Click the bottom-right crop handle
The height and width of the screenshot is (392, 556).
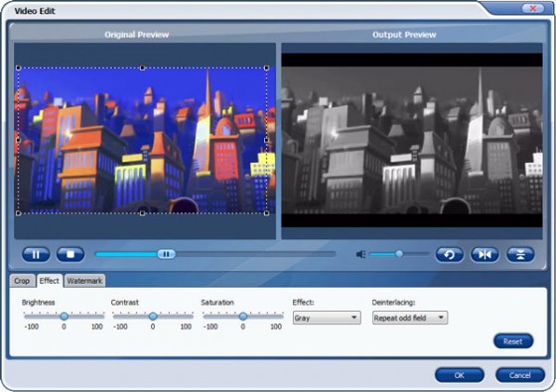click(267, 213)
